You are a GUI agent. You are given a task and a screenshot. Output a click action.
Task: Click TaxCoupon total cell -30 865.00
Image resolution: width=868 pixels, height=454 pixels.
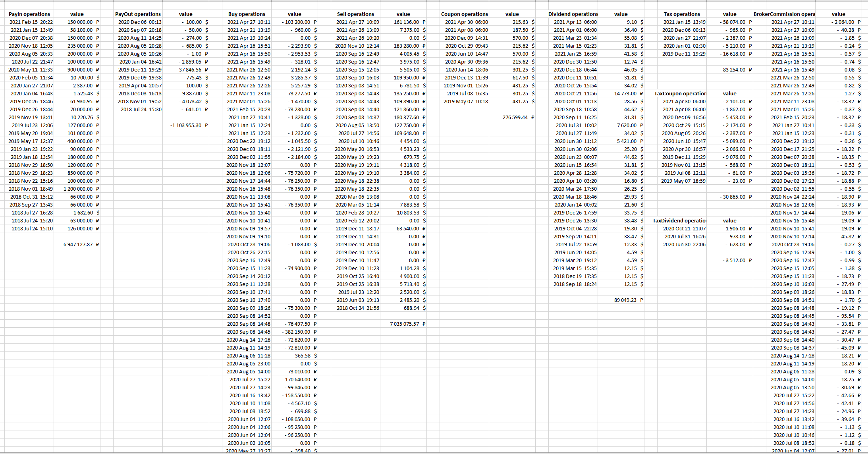coord(730,197)
